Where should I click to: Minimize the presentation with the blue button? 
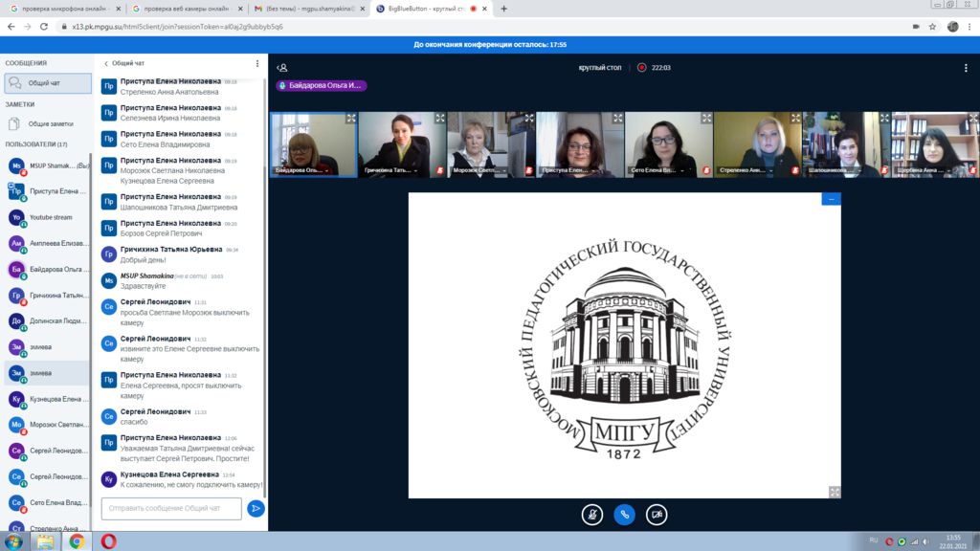pos(831,199)
